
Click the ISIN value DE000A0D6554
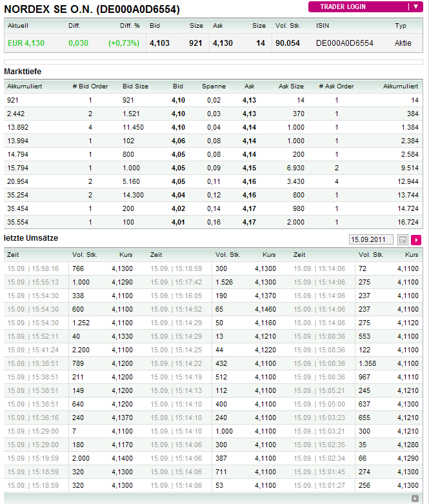click(344, 43)
